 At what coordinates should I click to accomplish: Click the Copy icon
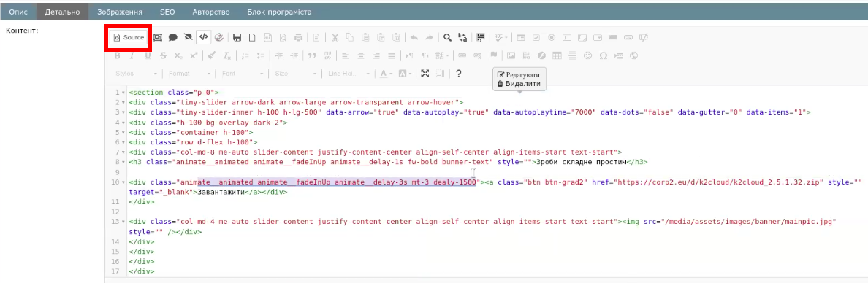tap(350, 38)
